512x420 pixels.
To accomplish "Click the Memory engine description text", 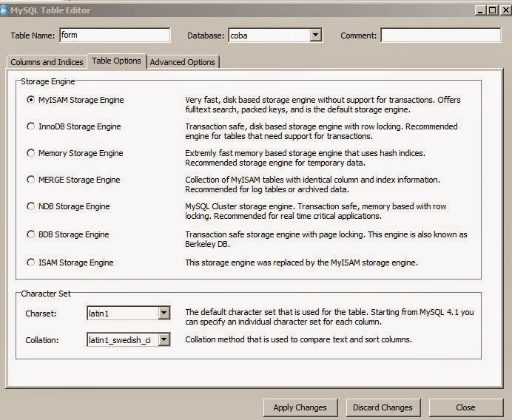I will (x=305, y=158).
